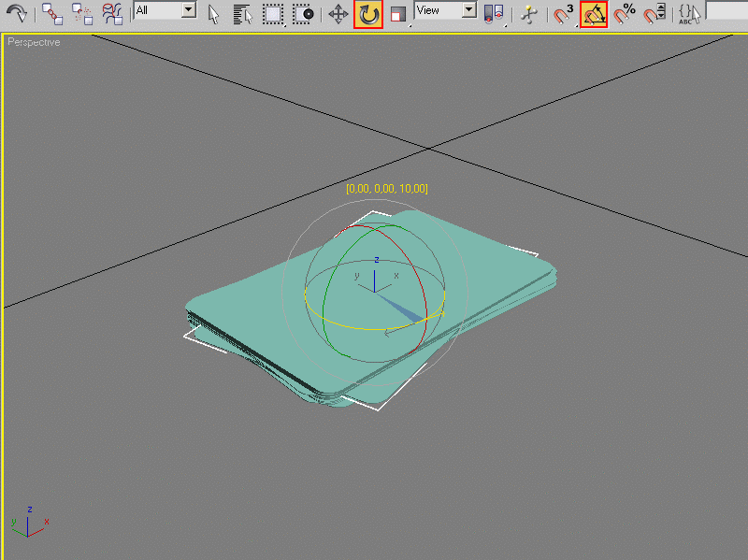748x560 pixels.
Task: Select the Select and Link tool
Action: click(x=52, y=13)
